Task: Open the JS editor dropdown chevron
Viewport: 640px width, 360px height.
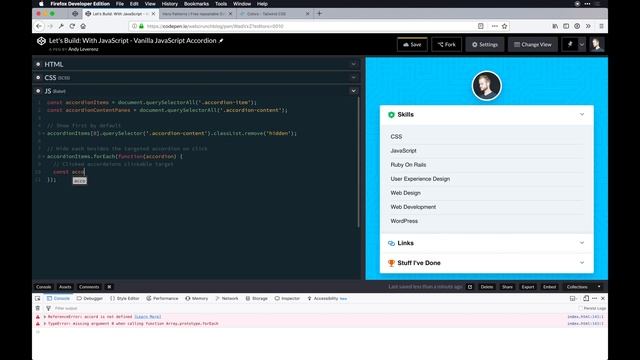Action: tap(353, 91)
